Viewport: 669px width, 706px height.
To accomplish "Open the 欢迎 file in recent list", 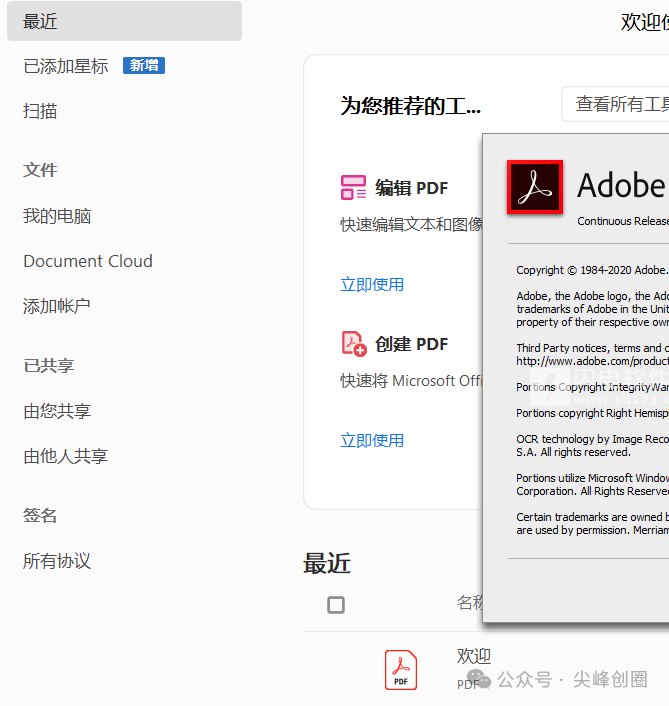I will coord(474,656).
